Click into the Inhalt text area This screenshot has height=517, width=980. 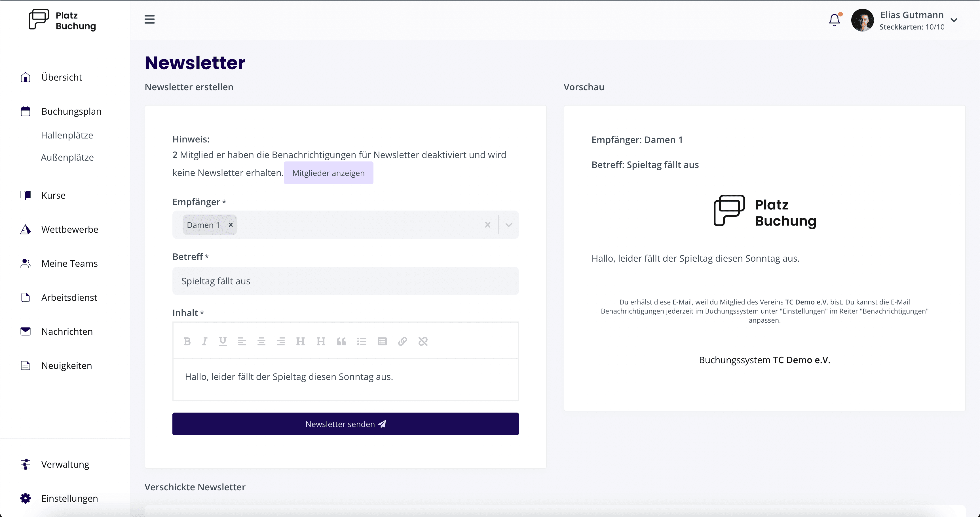click(x=345, y=380)
